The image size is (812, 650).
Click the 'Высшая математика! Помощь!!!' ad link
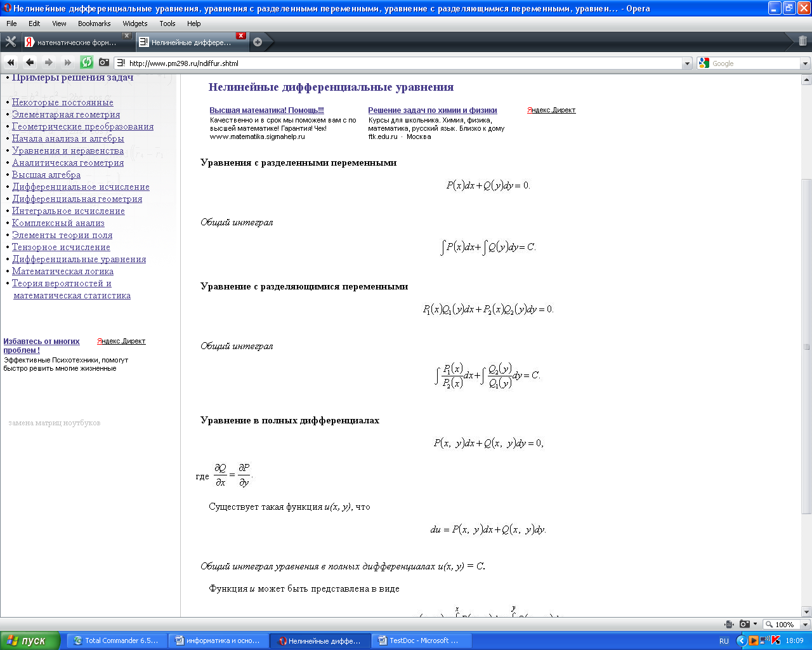[266, 110]
